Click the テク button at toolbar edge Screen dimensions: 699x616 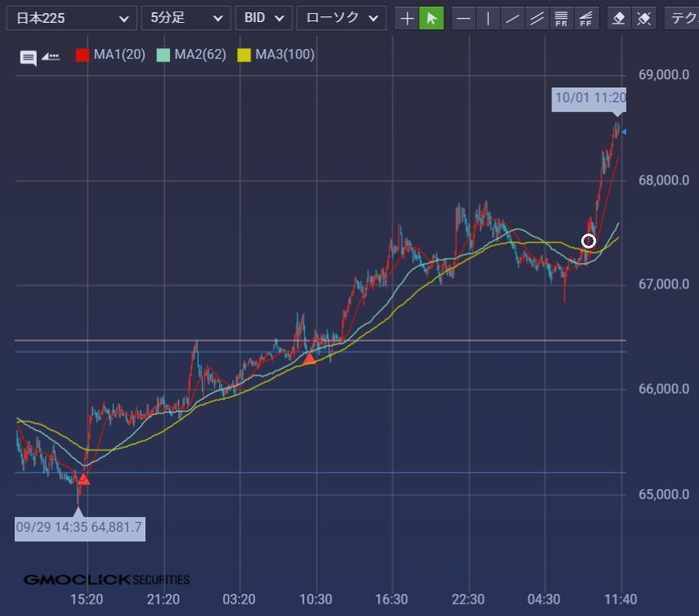(x=682, y=18)
